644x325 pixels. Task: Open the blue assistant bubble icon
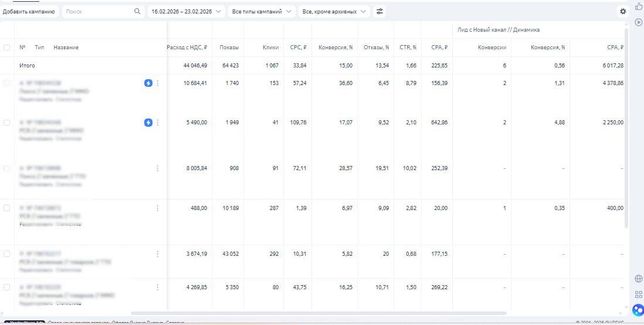(x=638, y=310)
